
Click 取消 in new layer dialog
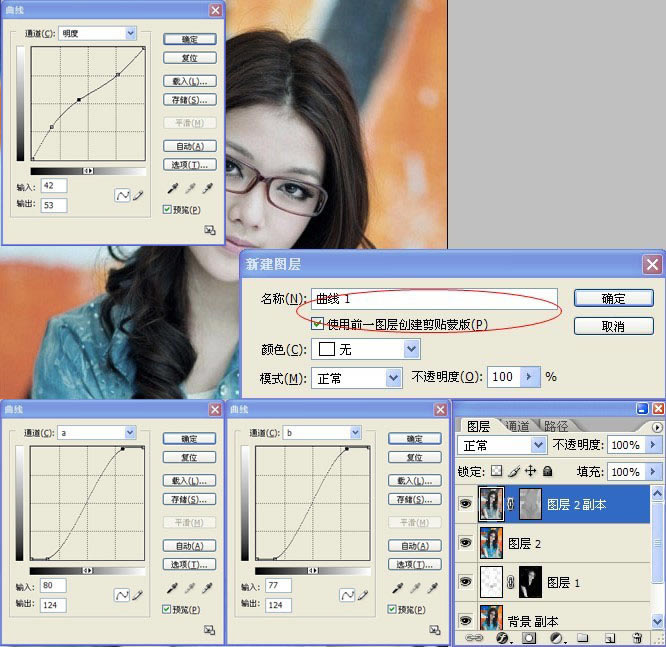pyautogui.click(x=613, y=326)
